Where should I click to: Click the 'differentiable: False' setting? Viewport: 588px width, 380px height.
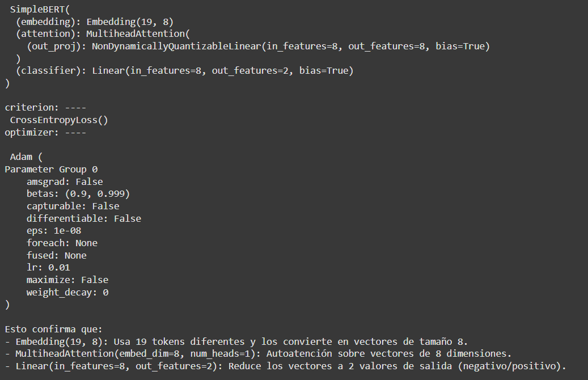point(83,218)
